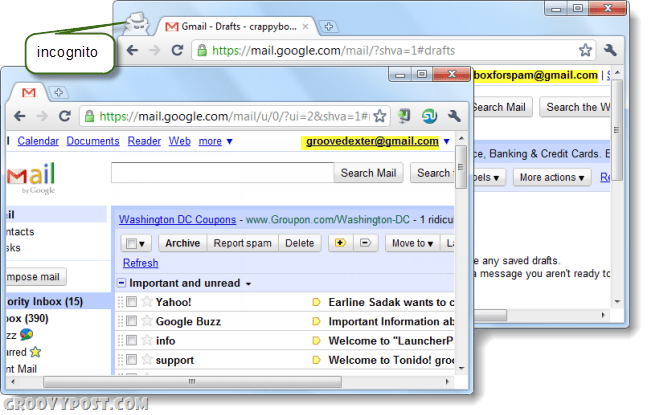Click the StumbleUpon extension icon
The width and height of the screenshot is (650, 415).
pos(429,116)
